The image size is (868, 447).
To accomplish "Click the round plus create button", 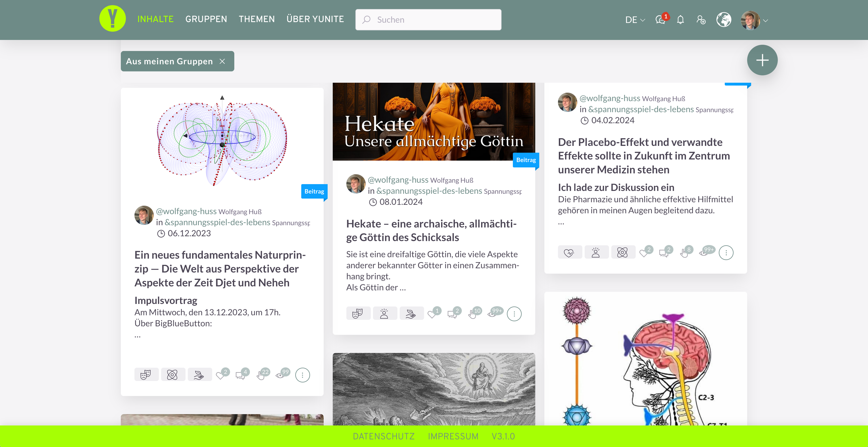I will pos(762,60).
